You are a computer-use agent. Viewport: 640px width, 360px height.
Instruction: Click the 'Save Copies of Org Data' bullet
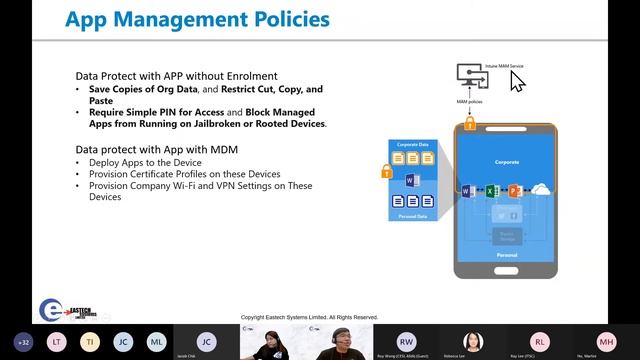point(206,95)
